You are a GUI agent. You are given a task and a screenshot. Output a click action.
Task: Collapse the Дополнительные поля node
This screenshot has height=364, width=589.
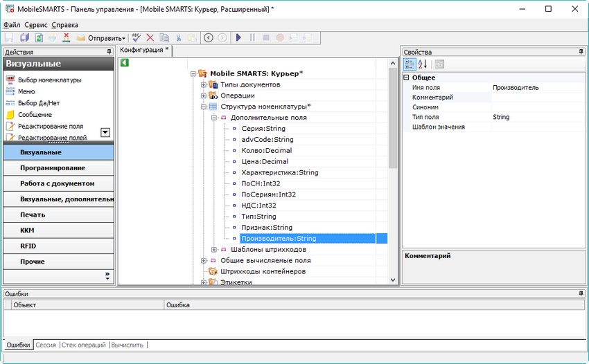213,118
